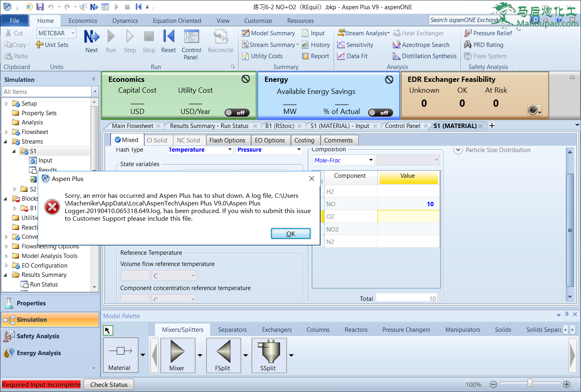Switch to the Main Flowsheet tab
581x392 pixels.
[x=132, y=126]
